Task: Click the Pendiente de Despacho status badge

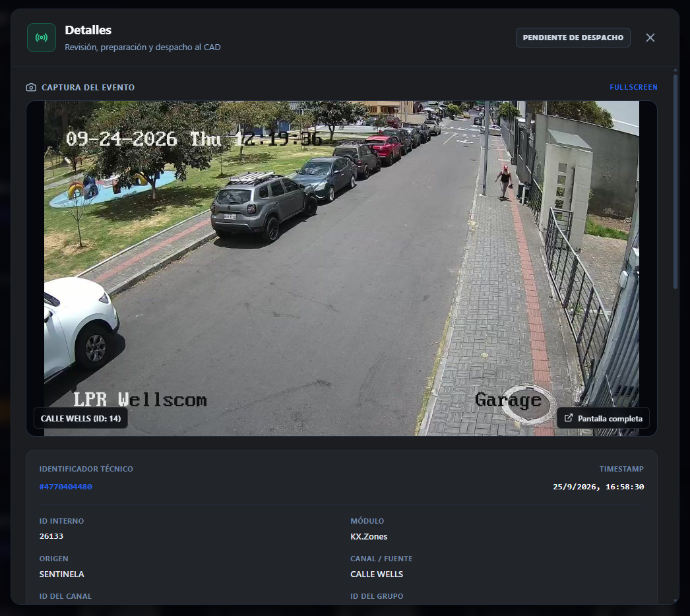Action: (x=573, y=38)
